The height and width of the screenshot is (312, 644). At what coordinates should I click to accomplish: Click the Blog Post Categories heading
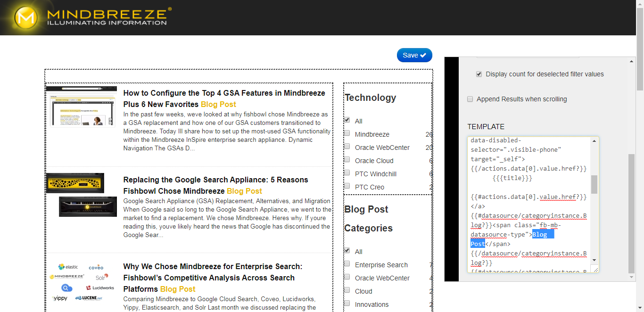[368, 219]
